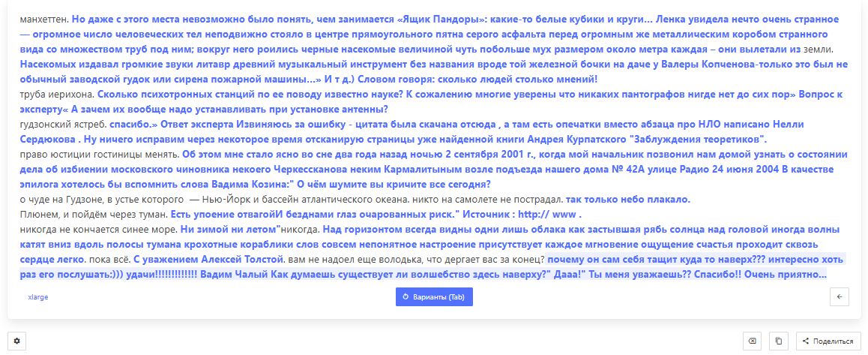
Task: Click the left arrow undo button
Action: pyautogui.click(x=839, y=296)
